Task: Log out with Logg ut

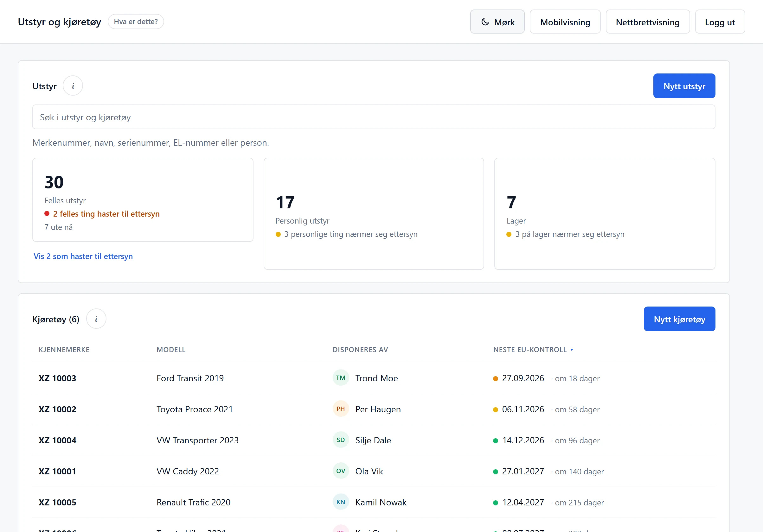Action: coord(720,22)
